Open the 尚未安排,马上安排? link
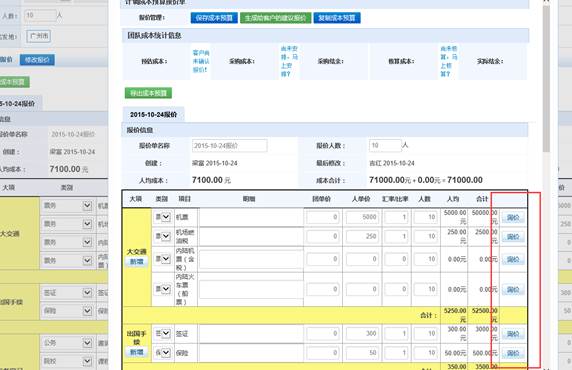 coord(289,61)
